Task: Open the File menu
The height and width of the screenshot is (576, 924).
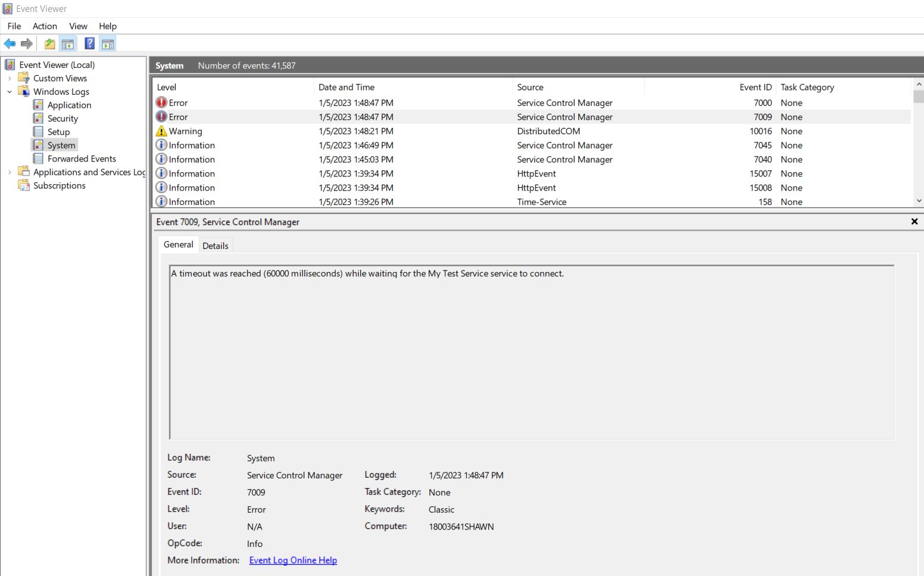Action: coord(14,26)
